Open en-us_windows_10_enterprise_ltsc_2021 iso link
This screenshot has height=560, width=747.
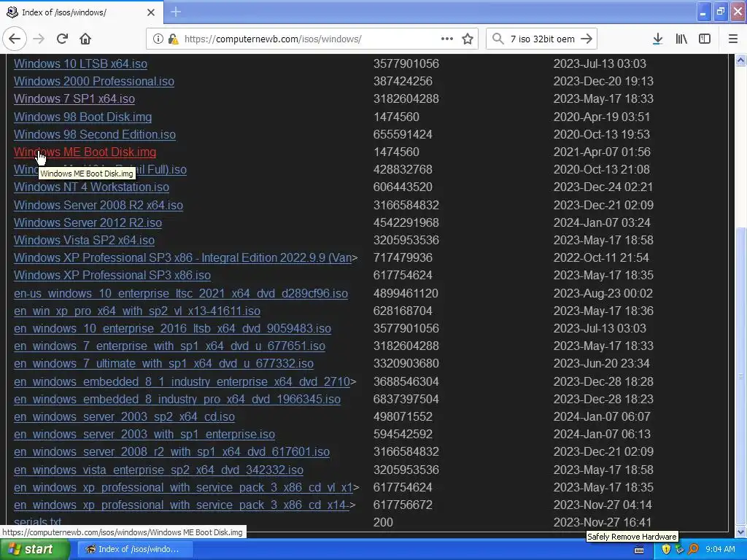tap(181, 294)
